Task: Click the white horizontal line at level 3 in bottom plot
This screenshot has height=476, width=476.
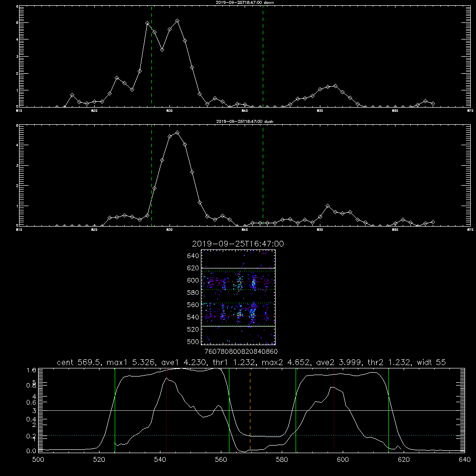Action: click(251, 410)
